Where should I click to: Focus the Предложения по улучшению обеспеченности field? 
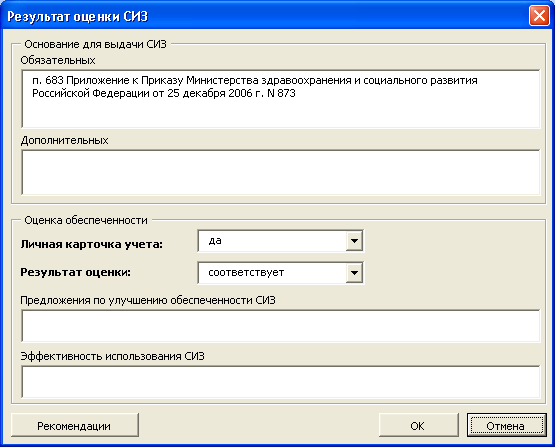click(281, 326)
